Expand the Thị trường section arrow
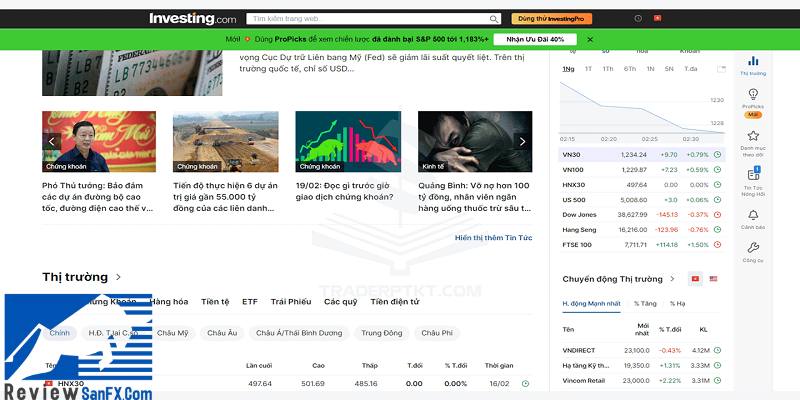This screenshot has width=800, height=400. (x=118, y=277)
